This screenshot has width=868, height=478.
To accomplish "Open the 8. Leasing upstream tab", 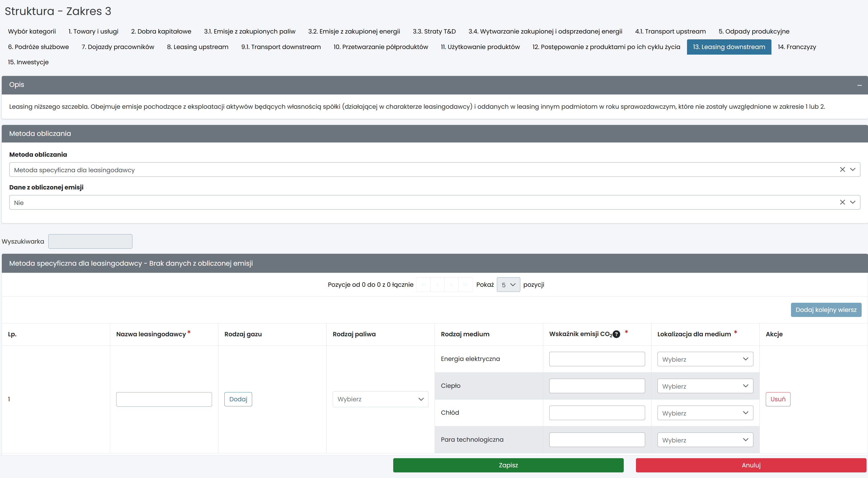I will coord(197,47).
